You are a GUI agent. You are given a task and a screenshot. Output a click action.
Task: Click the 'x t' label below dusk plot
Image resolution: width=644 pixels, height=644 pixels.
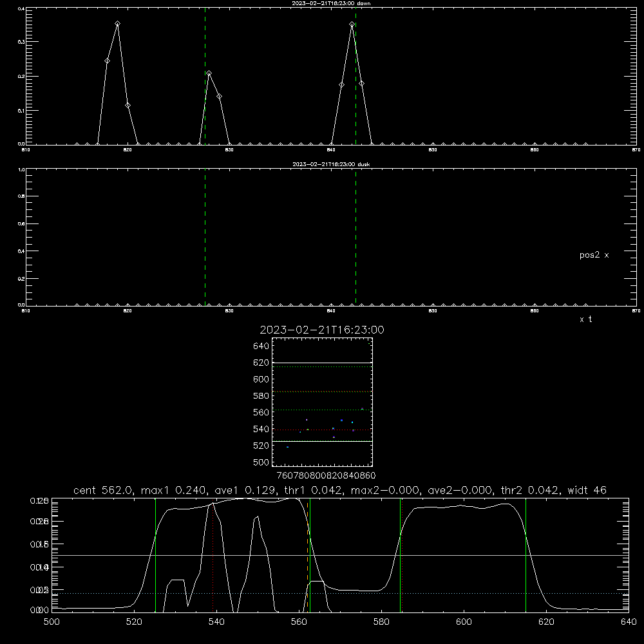click(x=585, y=319)
